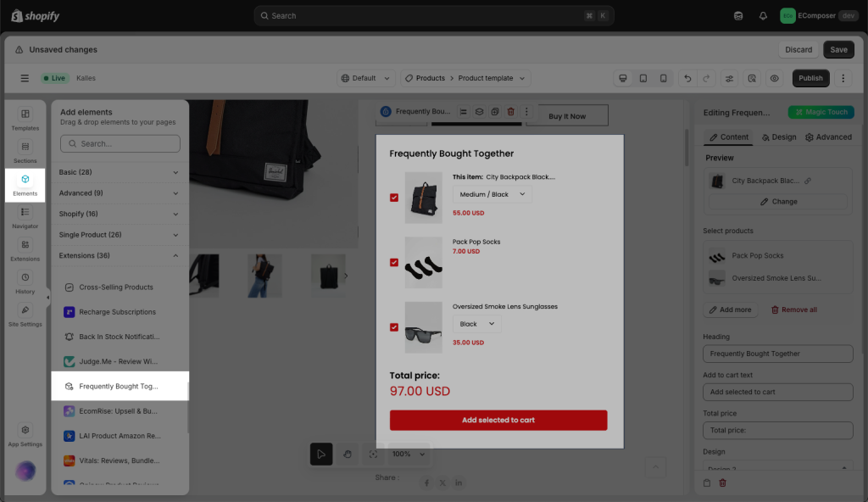868x502 pixels.
Task: Click the undo arrow in toolbar
Action: point(687,78)
